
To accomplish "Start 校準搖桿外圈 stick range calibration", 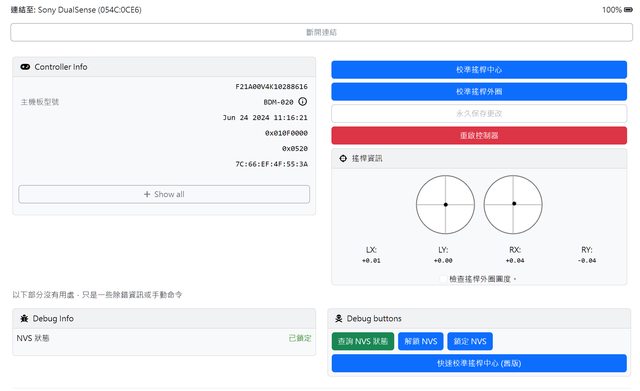I will 479,91.
